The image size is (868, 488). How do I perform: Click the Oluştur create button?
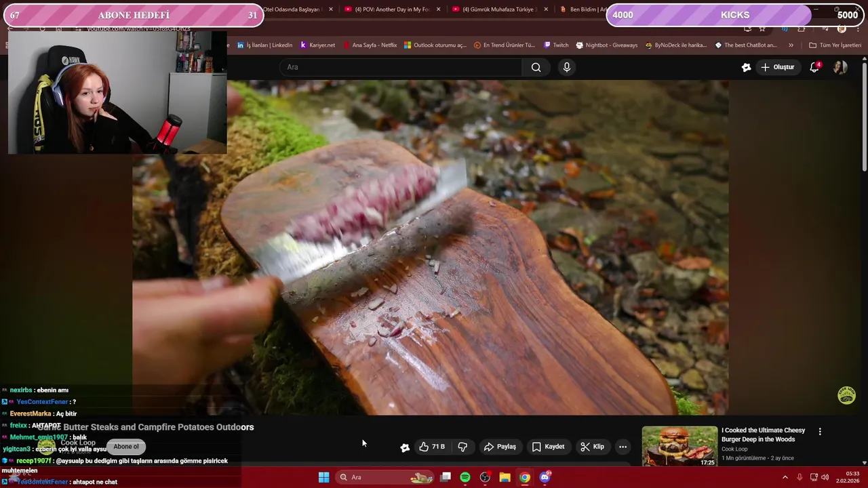pos(777,67)
